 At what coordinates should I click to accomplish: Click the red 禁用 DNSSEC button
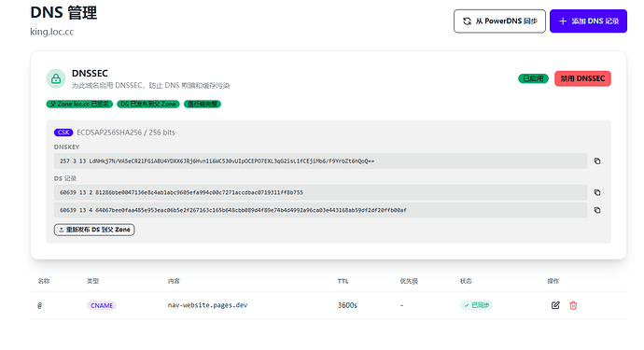(x=582, y=78)
